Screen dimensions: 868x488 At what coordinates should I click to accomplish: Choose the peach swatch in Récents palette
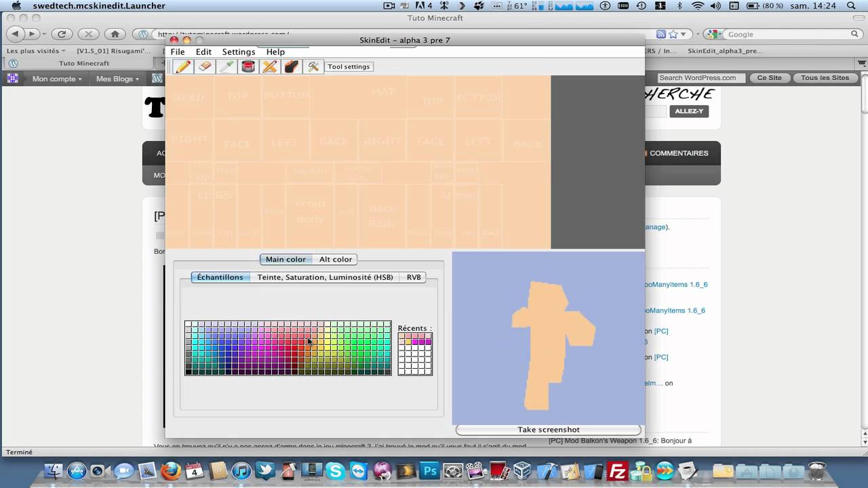point(402,336)
